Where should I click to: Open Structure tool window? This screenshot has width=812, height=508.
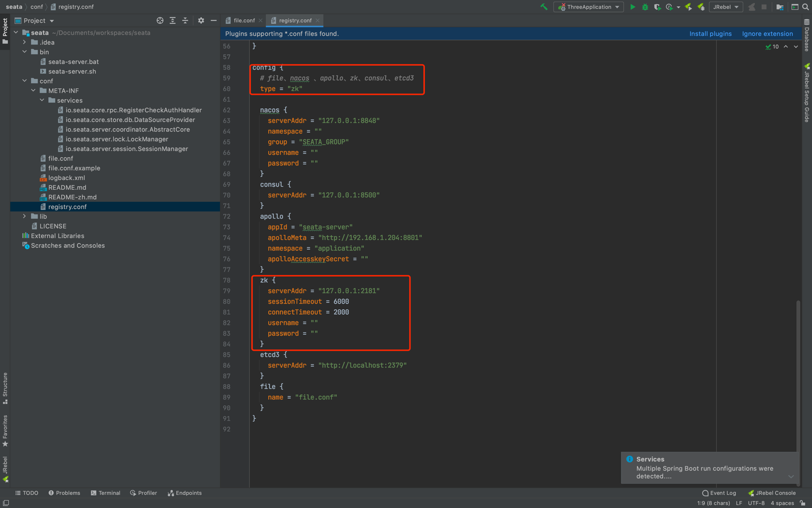5,388
